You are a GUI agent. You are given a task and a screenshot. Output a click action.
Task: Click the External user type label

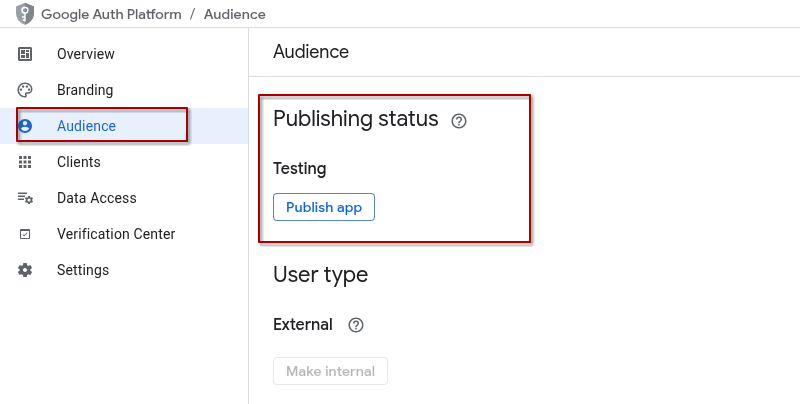(x=303, y=324)
